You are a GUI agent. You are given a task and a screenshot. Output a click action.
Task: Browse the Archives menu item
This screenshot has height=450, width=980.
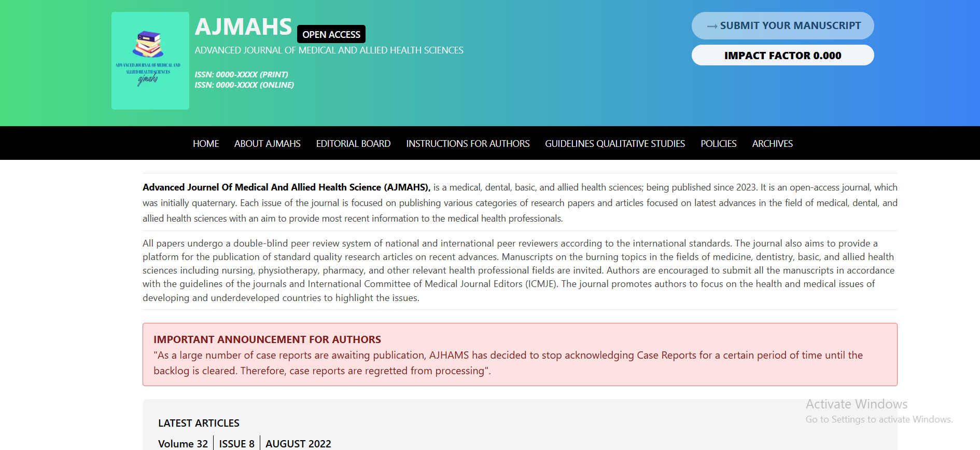tap(773, 144)
